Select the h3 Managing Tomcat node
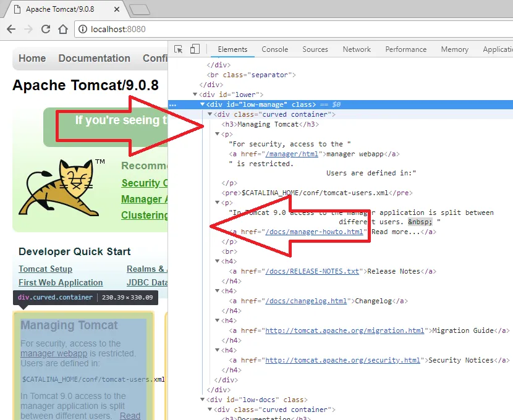Image resolution: width=513 pixels, height=420 pixels. click(270, 124)
